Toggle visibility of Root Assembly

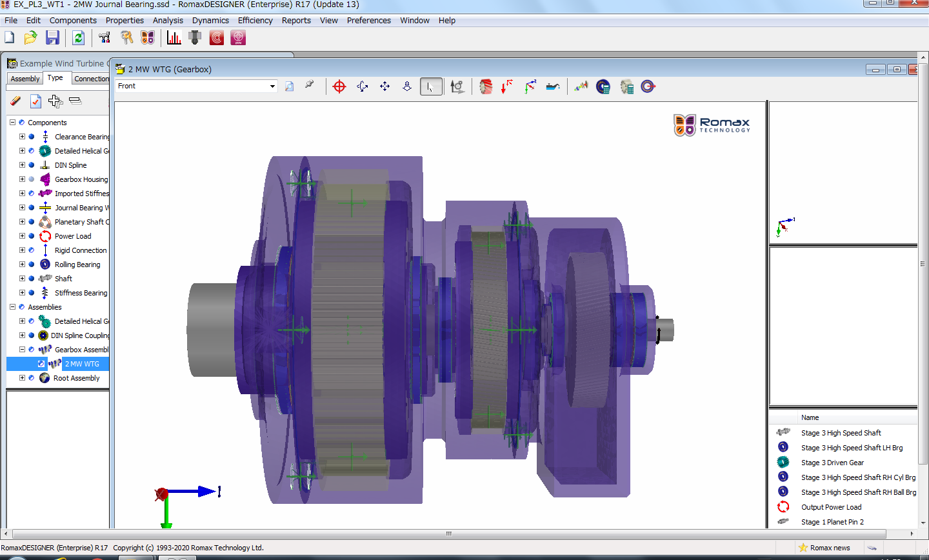(31, 378)
